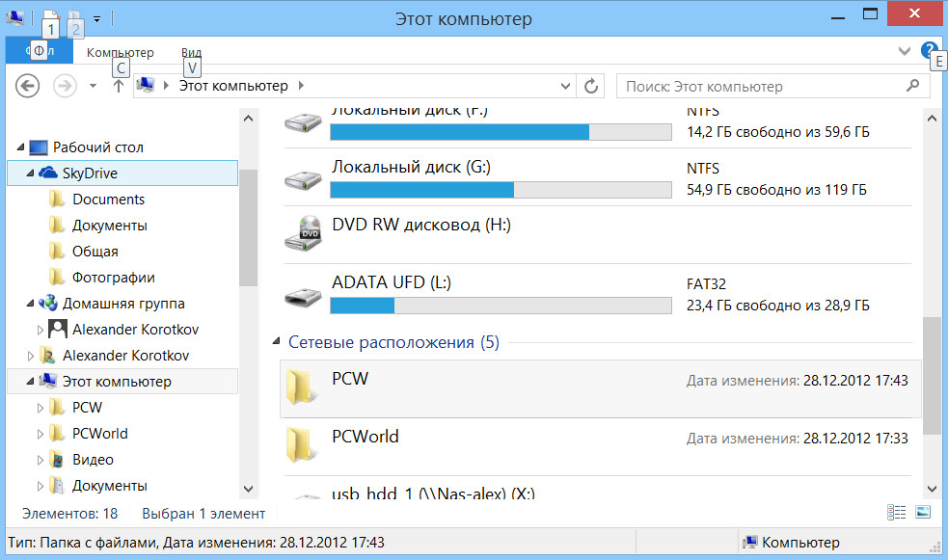Switch to large thumbnails view icon
948x560 pixels.
click(x=922, y=513)
